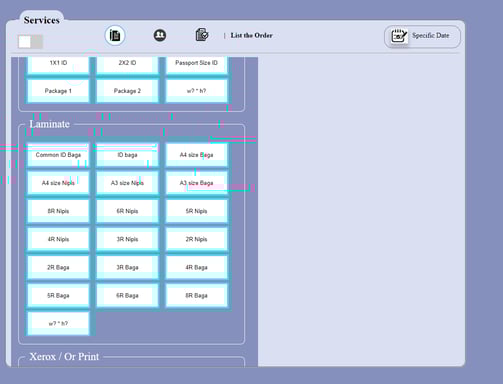Select the 6R Nipis button
Screen dimensions: 503x384
click(127, 211)
